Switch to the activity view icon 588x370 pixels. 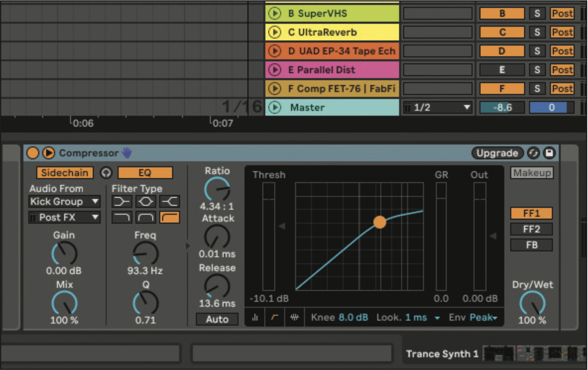(255, 317)
